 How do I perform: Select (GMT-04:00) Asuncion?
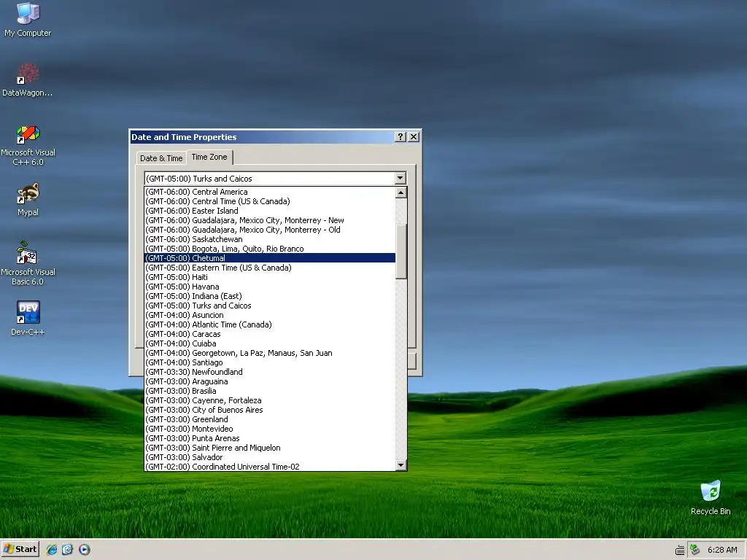270,315
